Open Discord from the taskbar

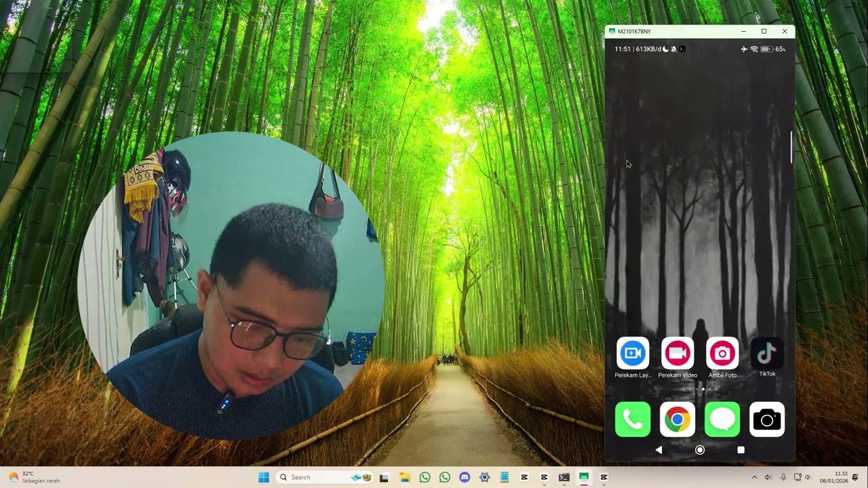tap(465, 477)
